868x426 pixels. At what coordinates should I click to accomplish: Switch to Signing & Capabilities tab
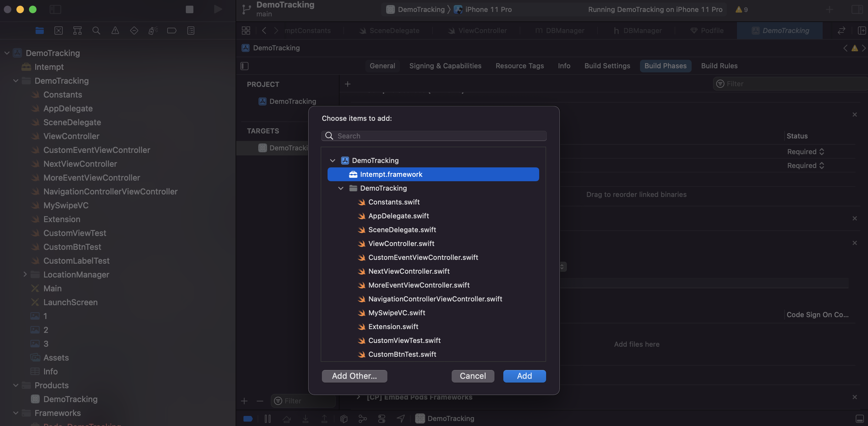point(445,66)
